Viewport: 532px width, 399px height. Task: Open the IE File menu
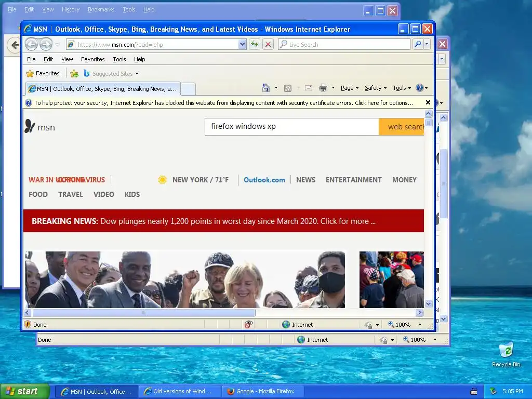point(31,59)
